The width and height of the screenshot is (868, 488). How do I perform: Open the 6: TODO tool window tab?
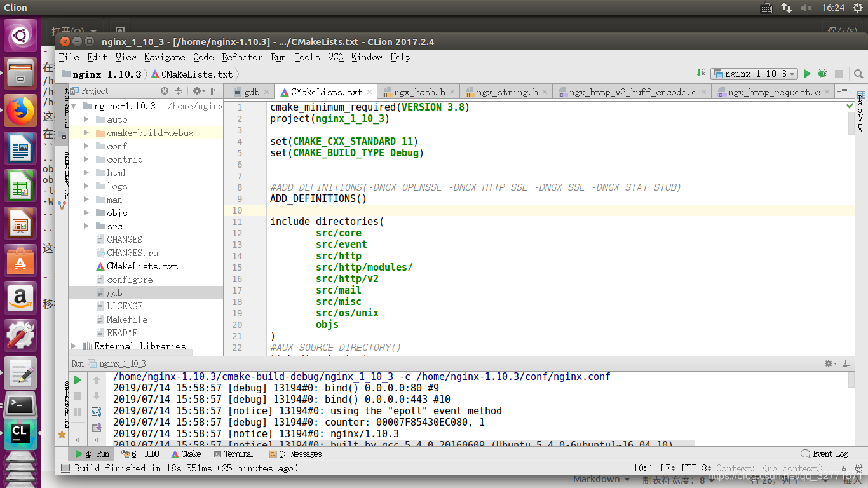coord(140,454)
